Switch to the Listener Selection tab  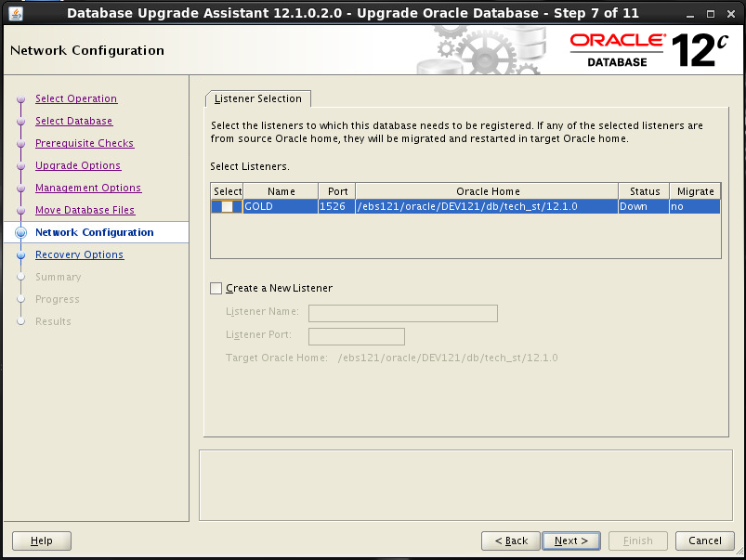pos(257,98)
